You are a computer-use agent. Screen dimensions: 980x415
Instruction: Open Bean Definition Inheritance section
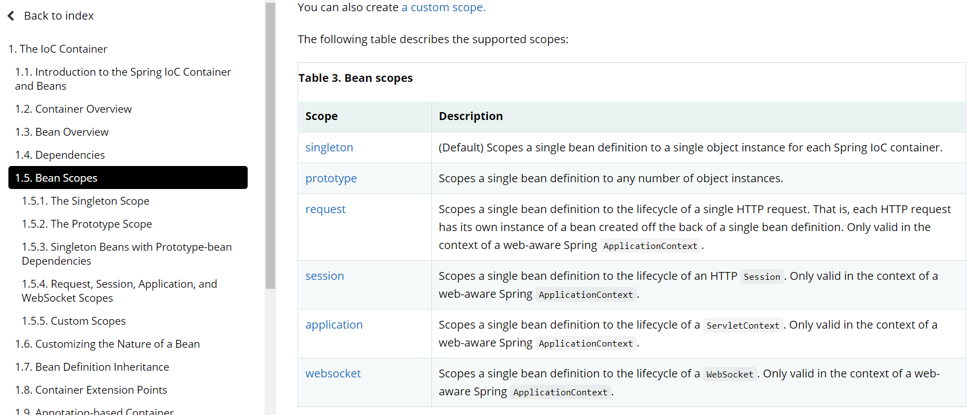[92, 367]
